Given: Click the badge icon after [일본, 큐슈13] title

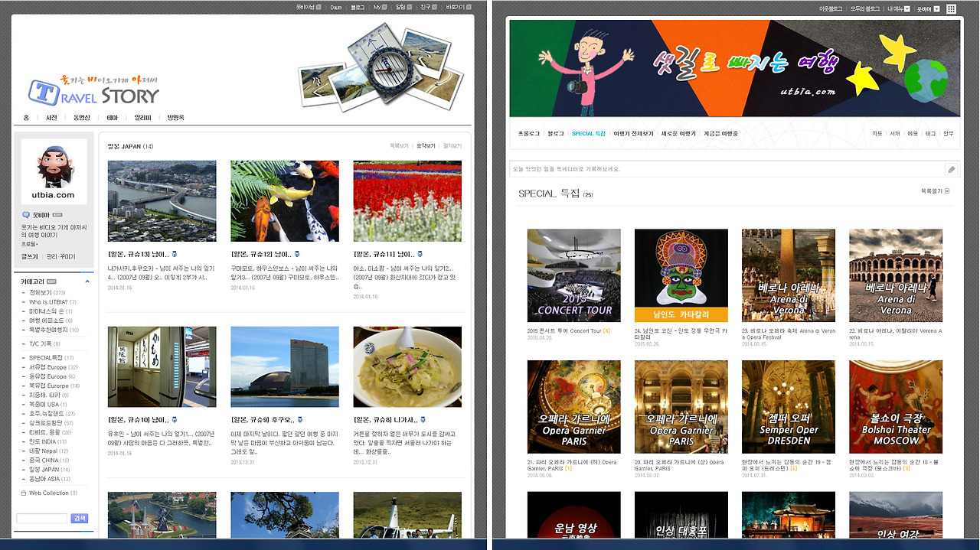Looking at the screenshot, I should point(174,253).
